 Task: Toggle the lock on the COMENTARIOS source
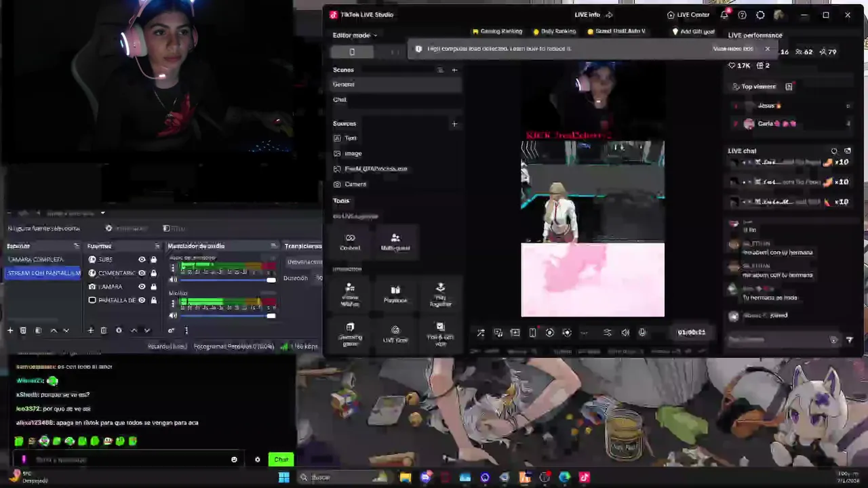pyautogui.click(x=153, y=273)
